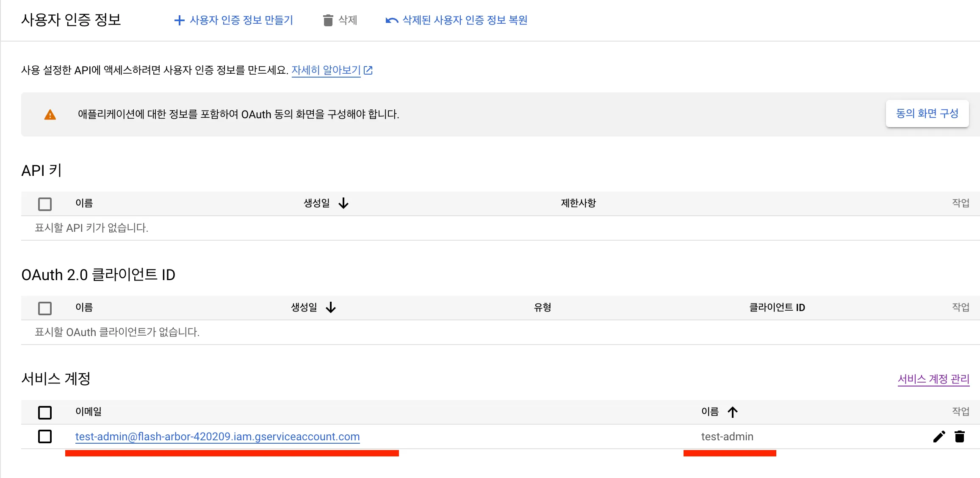Click the 삭제 toolbar item
Image resolution: width=980 pixels, height=478 pixels.
(x=347, y=20)
